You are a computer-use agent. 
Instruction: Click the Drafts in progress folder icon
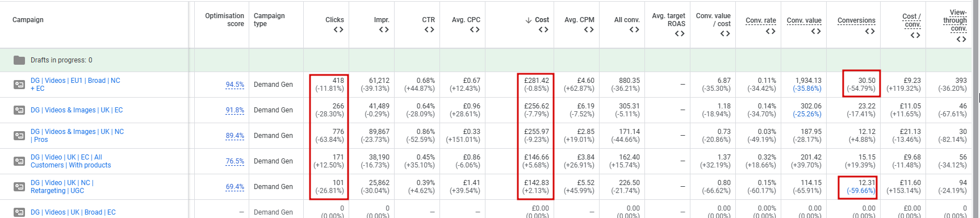point(19,60)
